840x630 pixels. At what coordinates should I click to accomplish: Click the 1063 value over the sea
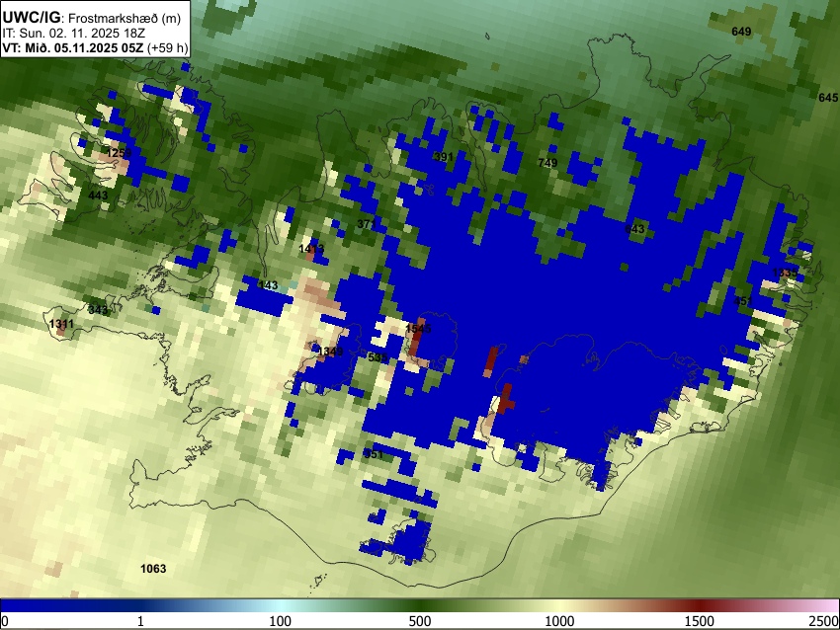(x=153, y=569)
